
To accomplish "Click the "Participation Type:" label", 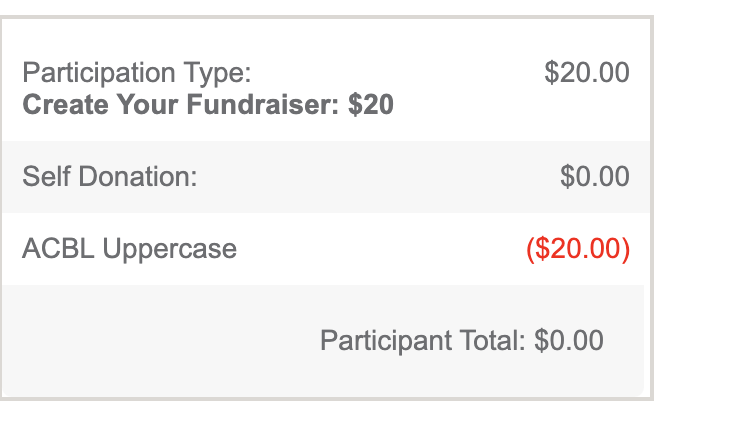I will point(136,73).
